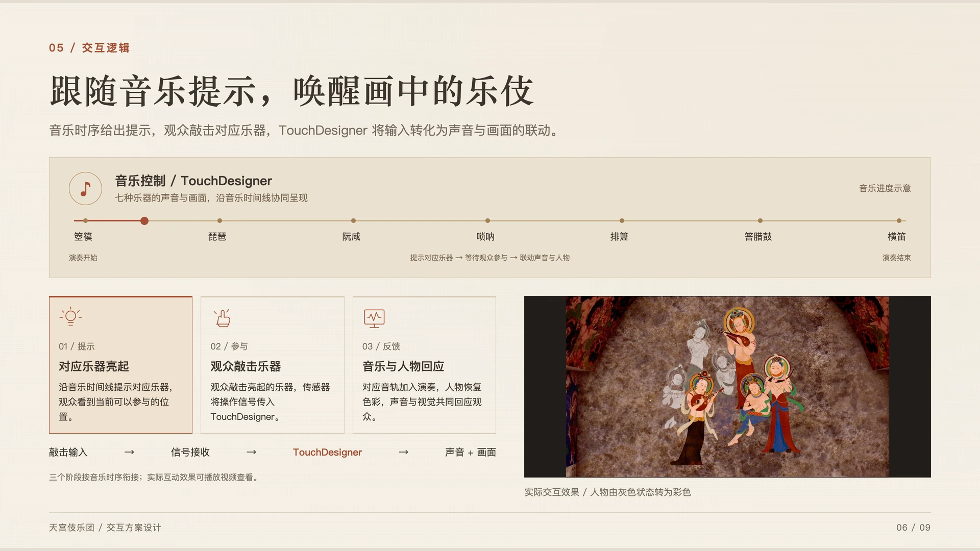980x551 pixels.
Task: Click the 06 / 09 page number
Action: (x=914, y=528)
